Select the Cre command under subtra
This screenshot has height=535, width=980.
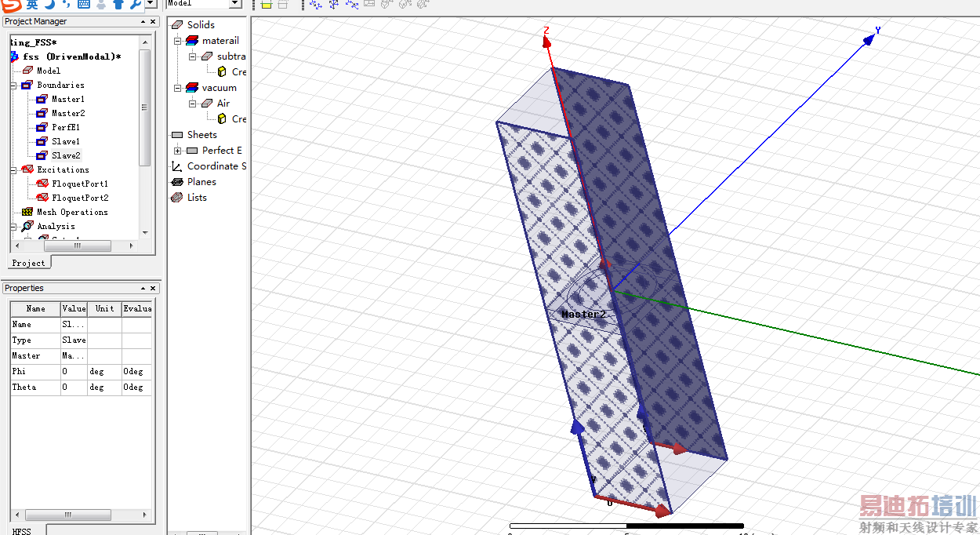(239, 72)
